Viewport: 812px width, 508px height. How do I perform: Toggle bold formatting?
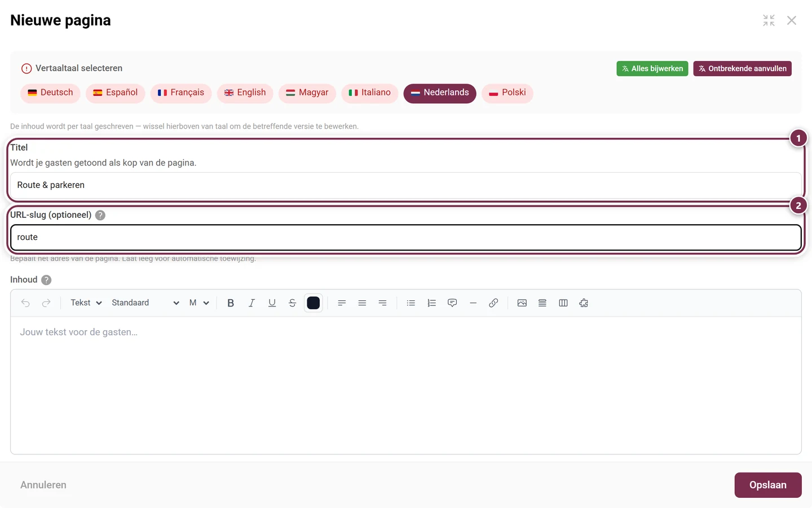pyautogui.click(x=231, y=303)
